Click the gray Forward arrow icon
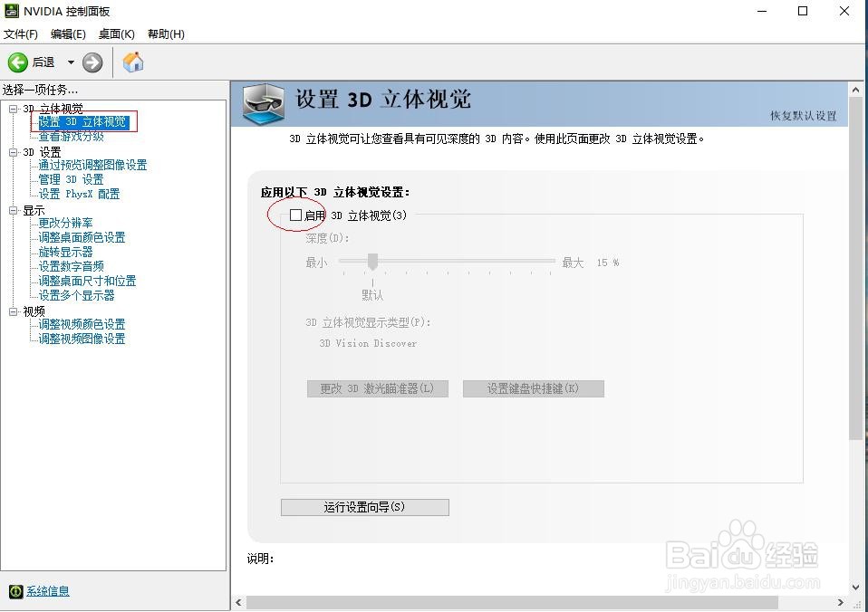 tap(92, 62)
